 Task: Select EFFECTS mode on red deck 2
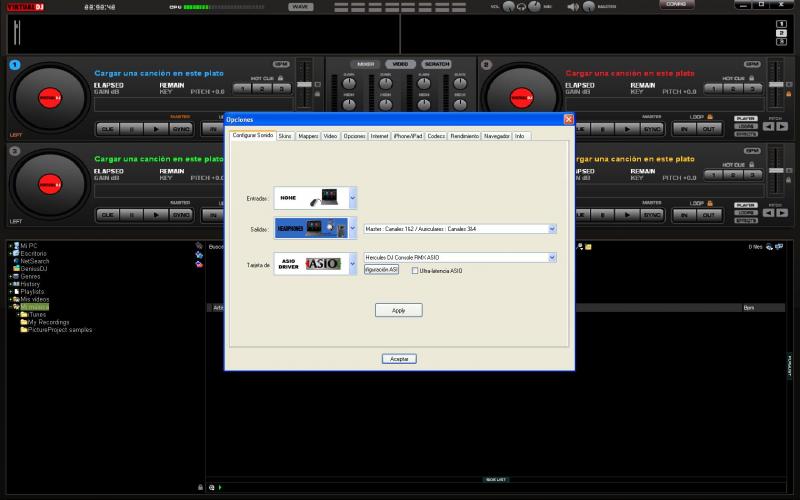click(x=746, y=134)
